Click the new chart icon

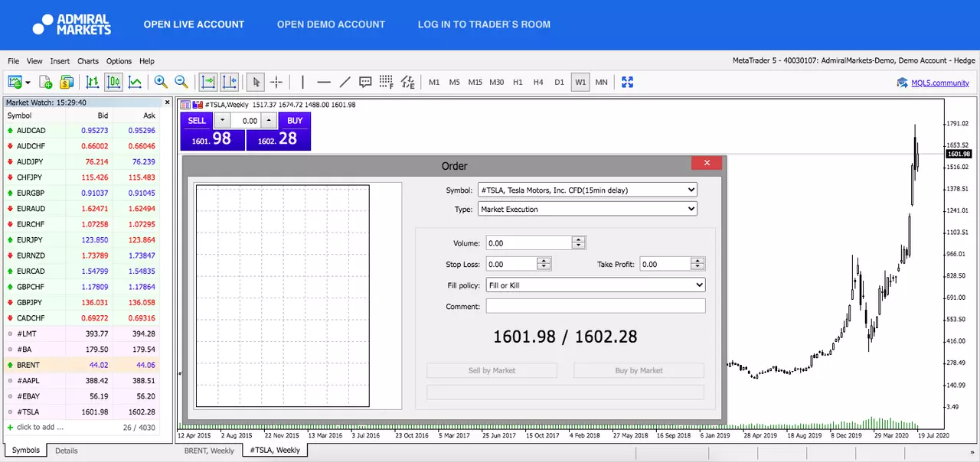[15, 82]
